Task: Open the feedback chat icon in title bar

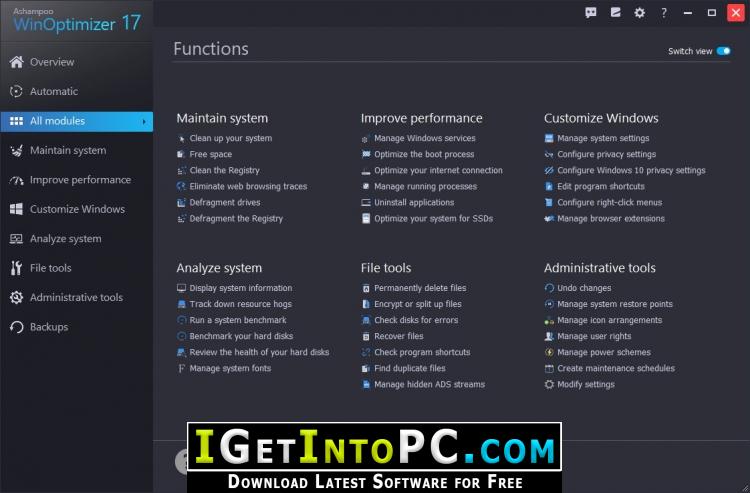Action: (x=591, y=13)
